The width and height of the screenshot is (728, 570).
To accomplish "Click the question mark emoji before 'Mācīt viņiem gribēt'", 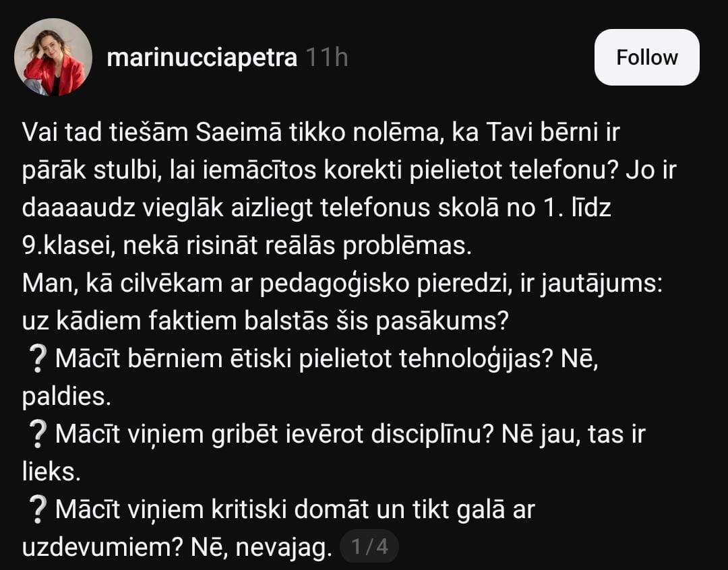I will [x=38, y=436].
